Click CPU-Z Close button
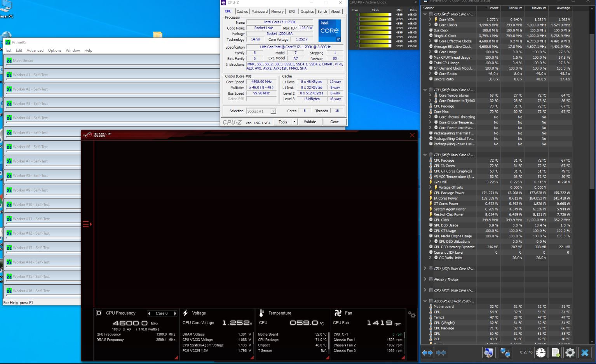The width and height of the screenshot is (596, 364). (335, 122)
